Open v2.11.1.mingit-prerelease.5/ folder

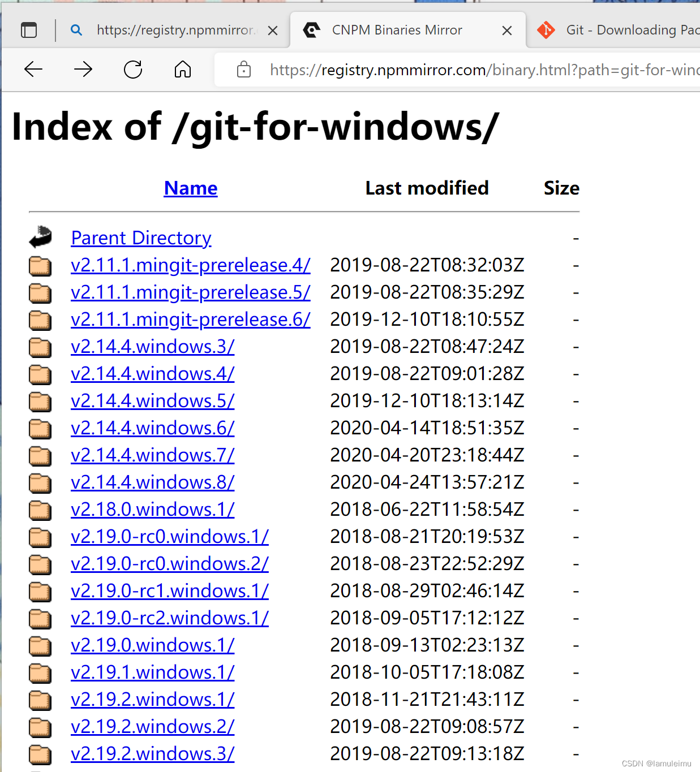[x=191, y=292]
